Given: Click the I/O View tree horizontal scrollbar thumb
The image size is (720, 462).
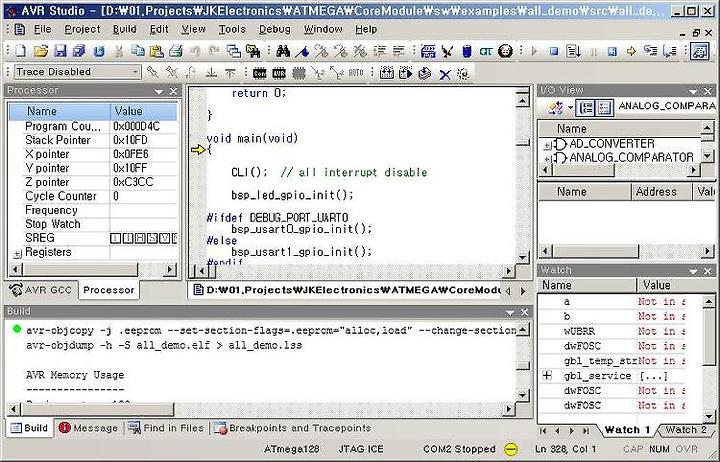Looking at the screenshot, I should (583, 170).
